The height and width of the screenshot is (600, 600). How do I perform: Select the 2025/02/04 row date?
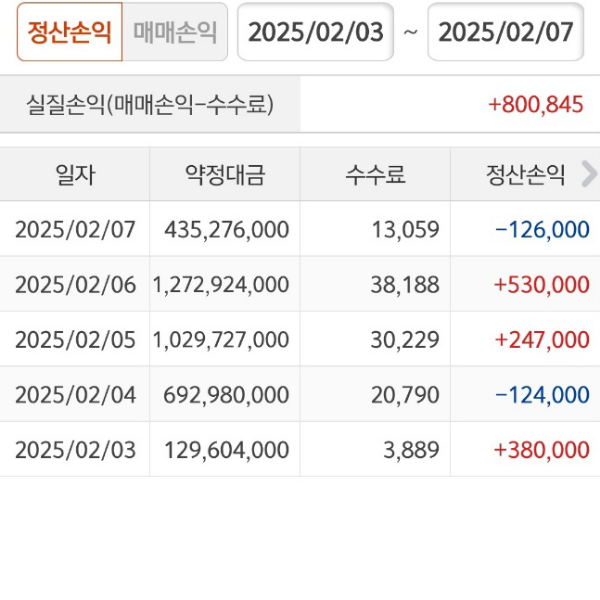pos(75,395)
